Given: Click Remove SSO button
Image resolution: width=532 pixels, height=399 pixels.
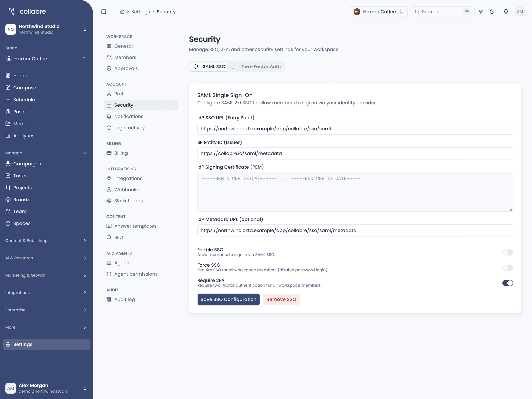Looking at the screenshot, I should [281, 299].
